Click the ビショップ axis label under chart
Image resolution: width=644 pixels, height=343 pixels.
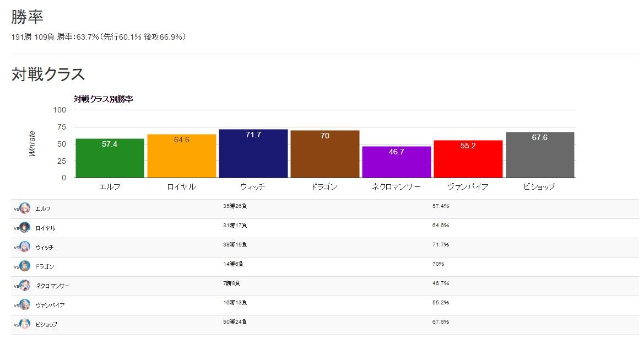(x=539, y=187)
